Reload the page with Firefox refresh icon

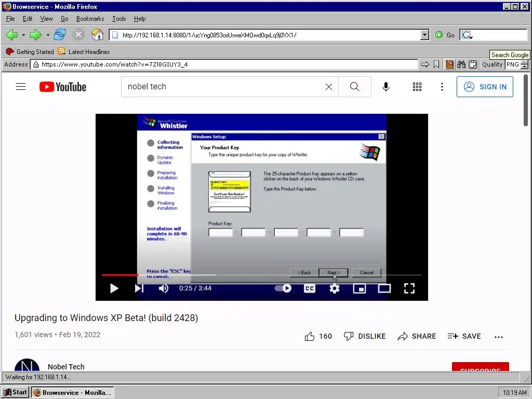(x=60, y=35)
